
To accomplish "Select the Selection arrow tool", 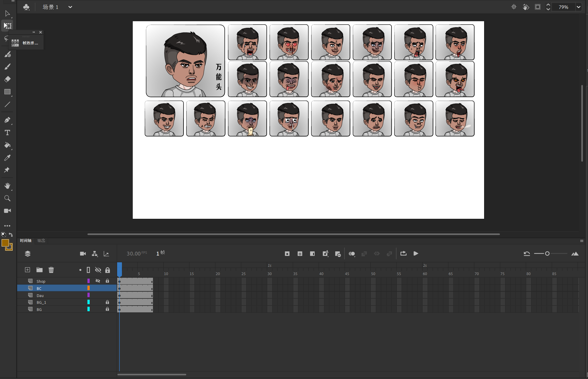I will (7, 14).
